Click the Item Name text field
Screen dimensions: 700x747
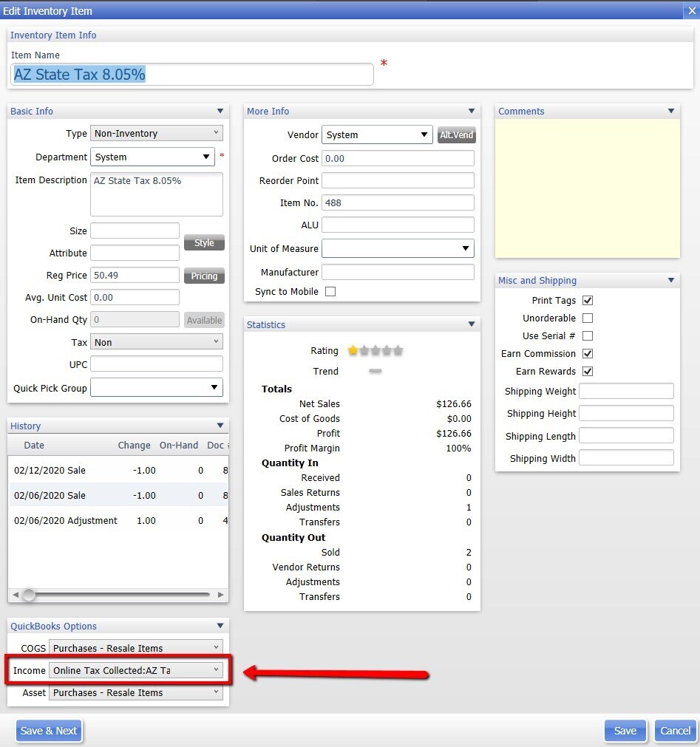point(192,75)
